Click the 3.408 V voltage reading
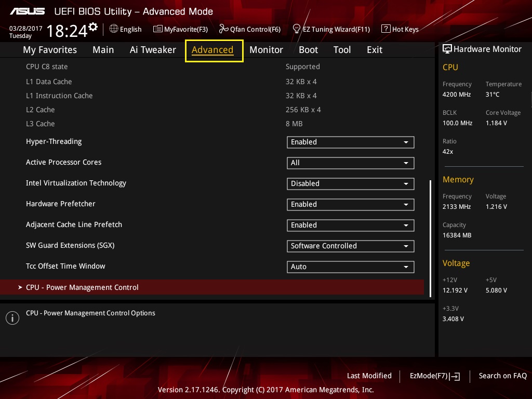Viewport: 532px width, 399px height. point(453,318)
